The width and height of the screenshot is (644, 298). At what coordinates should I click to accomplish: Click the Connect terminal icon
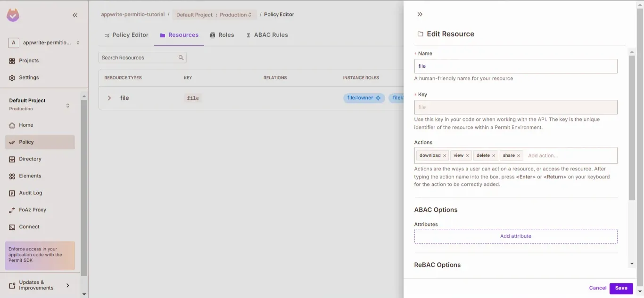pyautogui.click(x=12, y=227)
